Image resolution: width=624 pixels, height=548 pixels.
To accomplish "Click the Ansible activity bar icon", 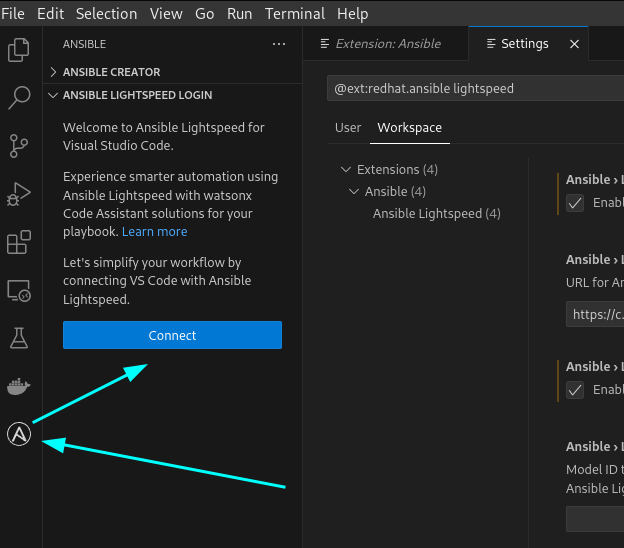I will 19,434.
